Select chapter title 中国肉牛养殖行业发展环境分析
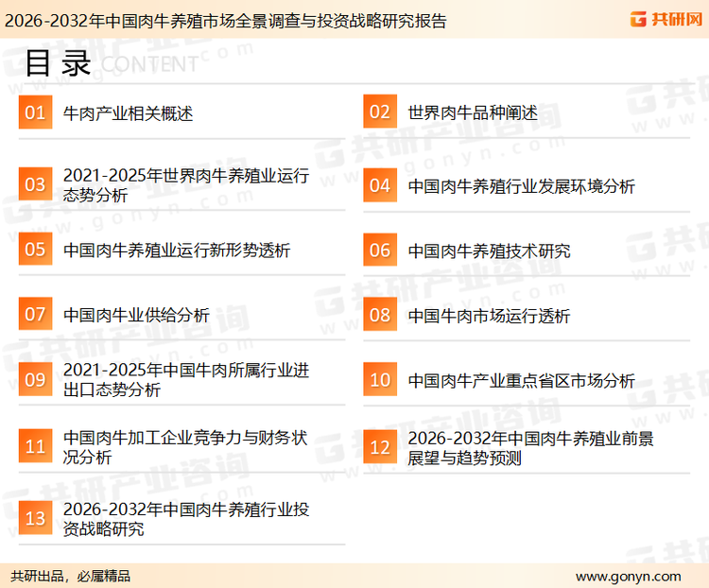This screenshot has height=588, width=709. point(522,186)
